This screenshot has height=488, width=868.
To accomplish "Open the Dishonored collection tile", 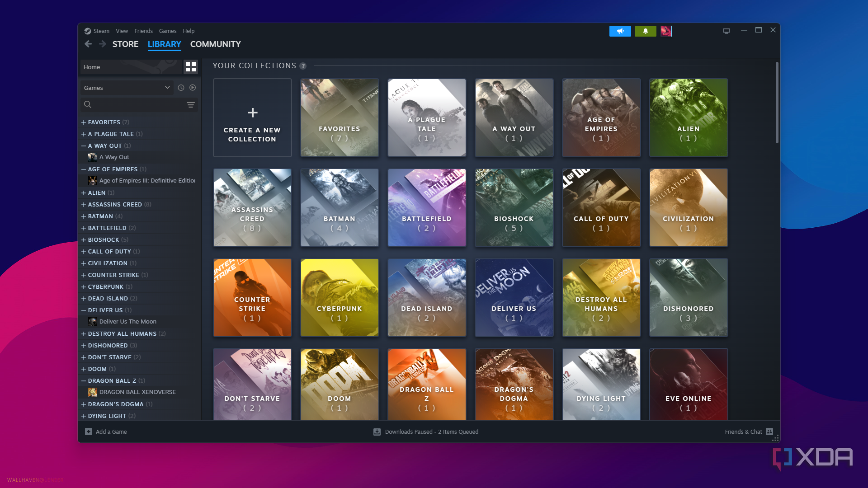I will tap(688, 297).
